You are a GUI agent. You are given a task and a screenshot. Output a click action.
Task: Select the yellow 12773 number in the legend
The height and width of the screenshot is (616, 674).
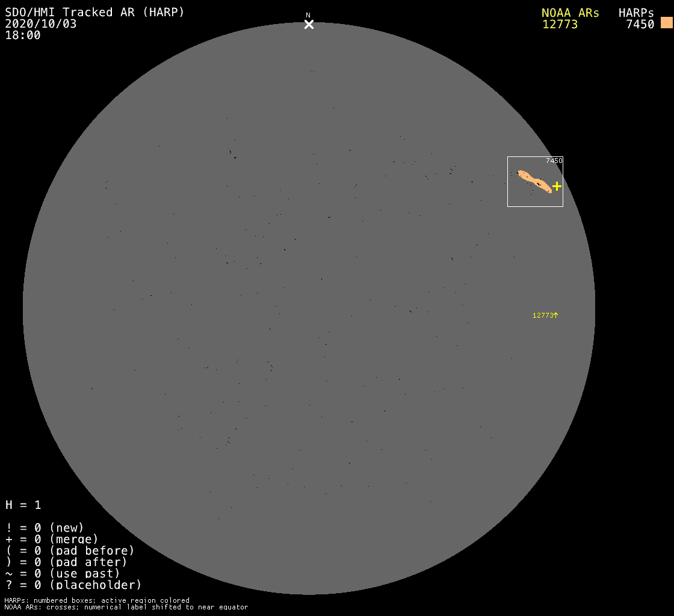(x=560, y=24)
